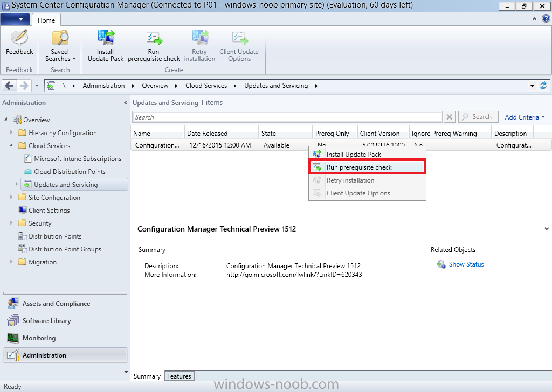Select the Configuration Manager update row
The image size is (552, 392).
click(x=341, y=145)
